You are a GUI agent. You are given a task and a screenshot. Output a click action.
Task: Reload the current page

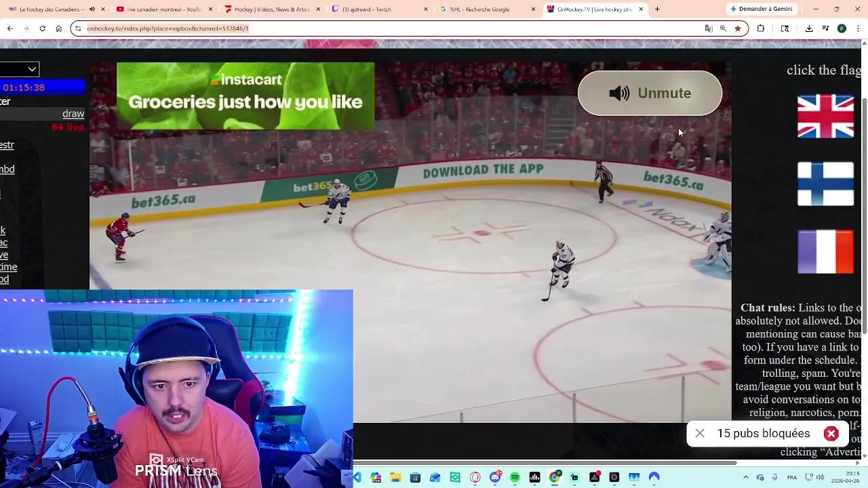[42, 28]
